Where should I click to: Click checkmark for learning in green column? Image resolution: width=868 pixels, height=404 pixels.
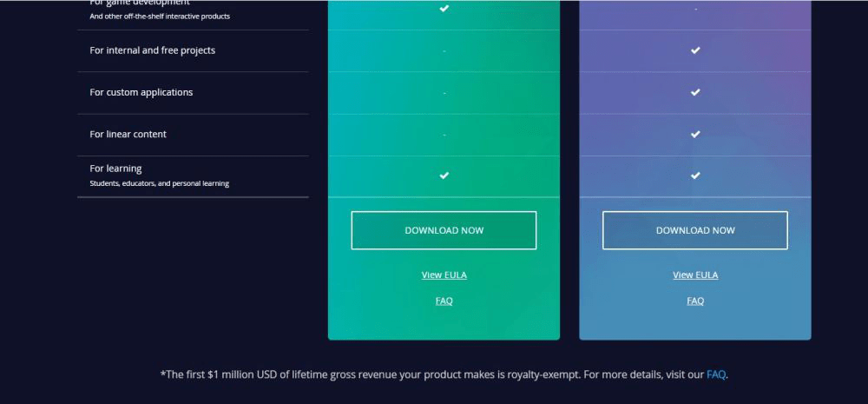pos(444,176)
